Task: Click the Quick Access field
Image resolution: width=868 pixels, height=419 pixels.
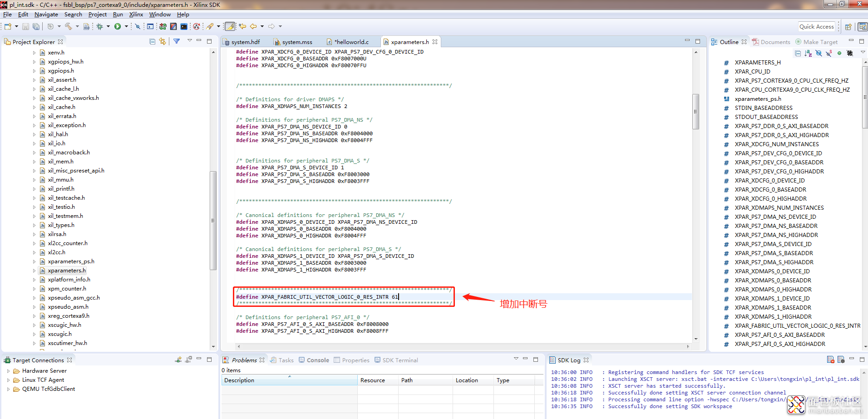Action: (x=817, y=27)
